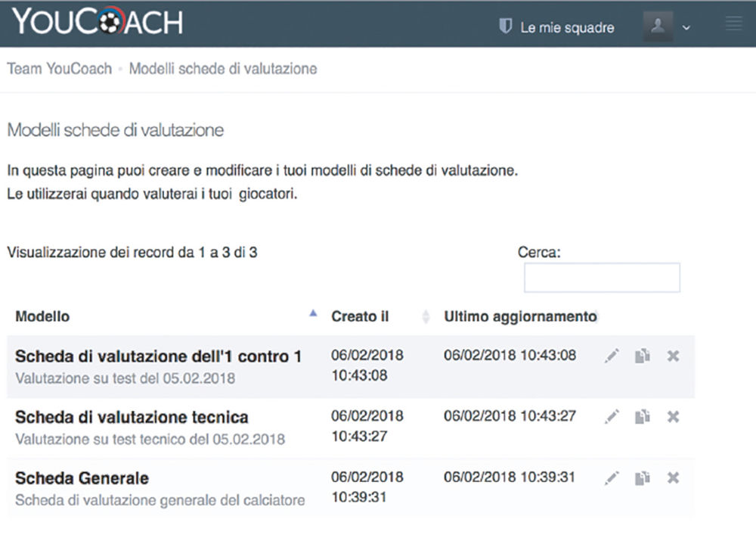Delete the 'Scheda di valutazione dell'1 contro 1' model

tap(672, 355)
